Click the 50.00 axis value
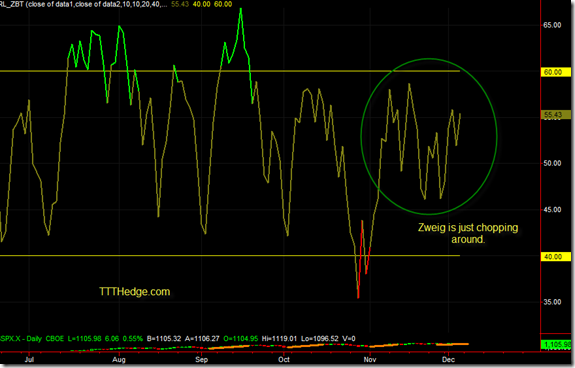Viewport: 575px width, 368px height. (x=552, y=163)
